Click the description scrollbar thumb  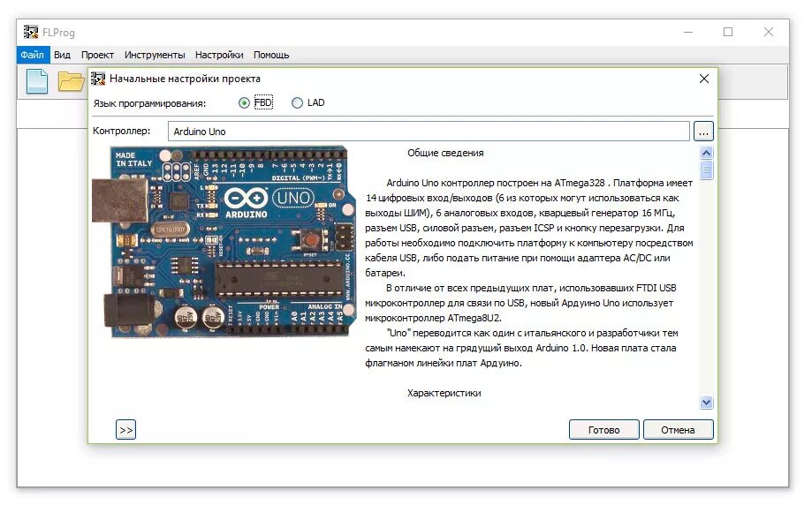pyautogui.click(x=706, y=170)
